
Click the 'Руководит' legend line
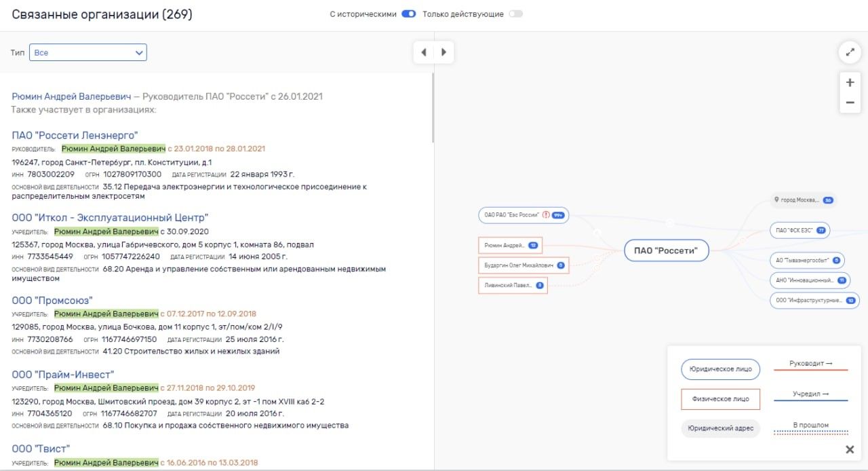(811, 365)
